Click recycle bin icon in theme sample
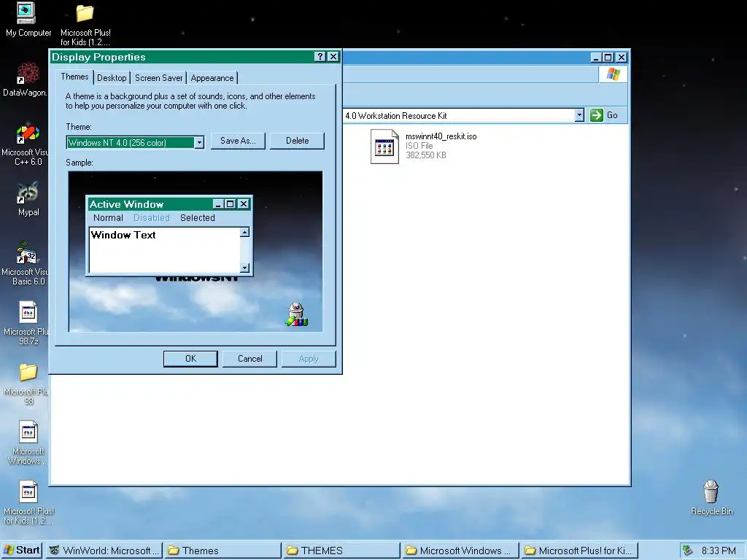Image resolution: width=747 pixels, height=560 pixels. (x=297, y=315)
